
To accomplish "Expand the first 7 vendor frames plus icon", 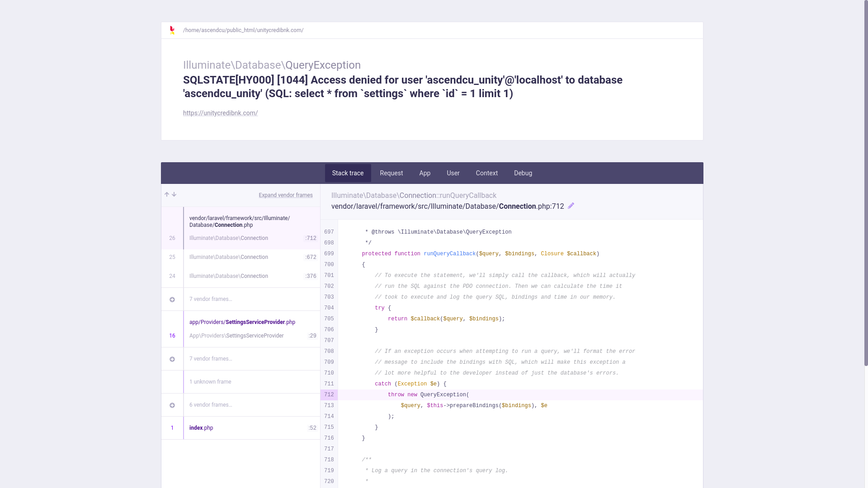I will 172,300.
